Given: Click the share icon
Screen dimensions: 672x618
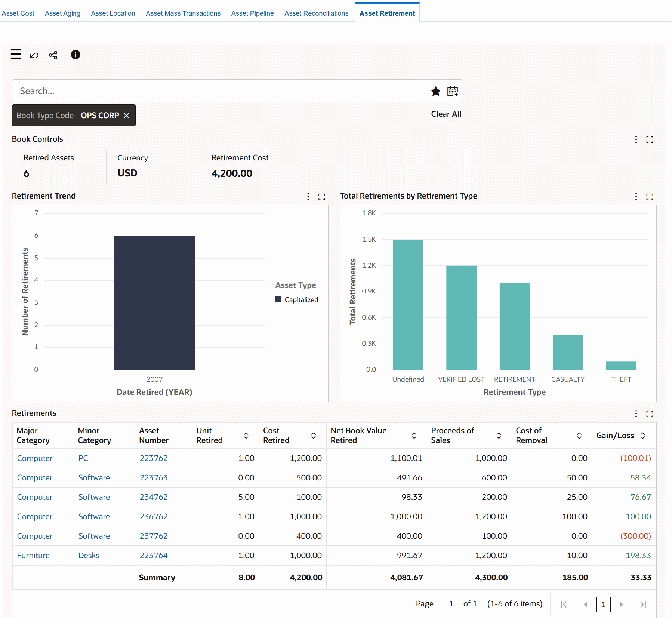Looking at the screenshot, I should pos(53,55).
